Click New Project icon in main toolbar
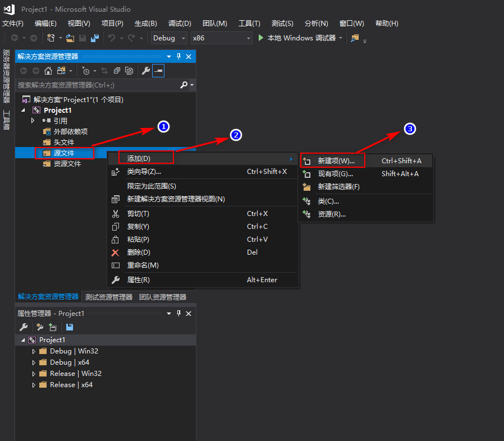Screen dimensions: 504x441 point(51,38)
